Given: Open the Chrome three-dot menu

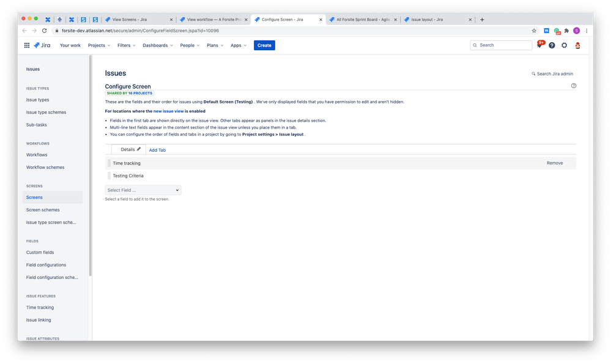Looking at the screenshot, I should coord(587,31).
